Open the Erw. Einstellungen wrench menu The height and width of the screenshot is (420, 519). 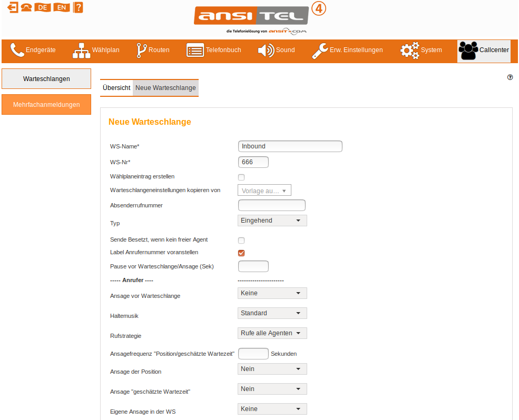coord(347,51)
